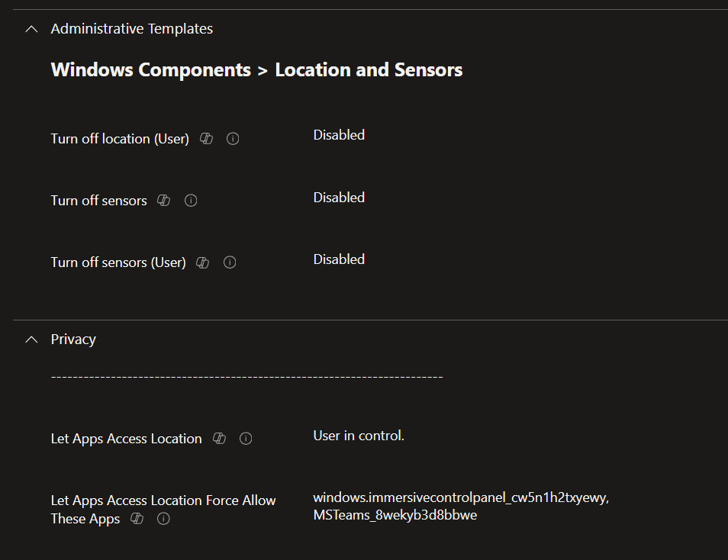Click the Let Apps Access Location label

click(126, 439)
